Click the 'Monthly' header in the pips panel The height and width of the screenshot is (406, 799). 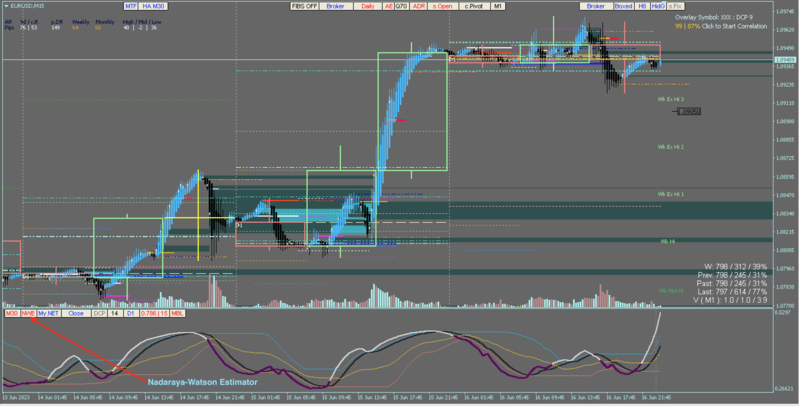coord(105,22)
